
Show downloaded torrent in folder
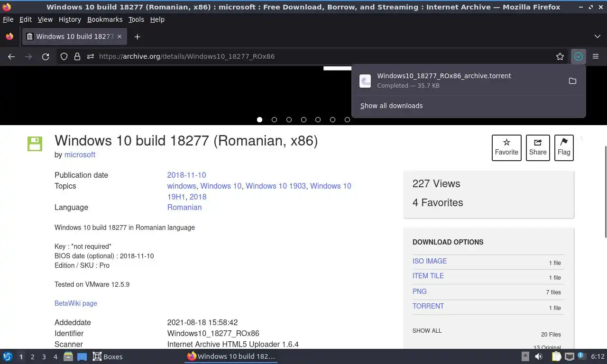coord(572,81)
